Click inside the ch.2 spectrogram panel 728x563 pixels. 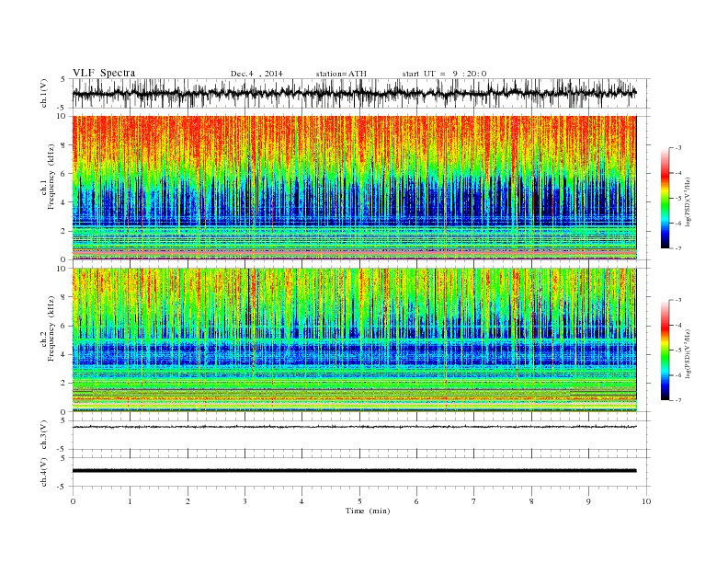tap(354, 340)
